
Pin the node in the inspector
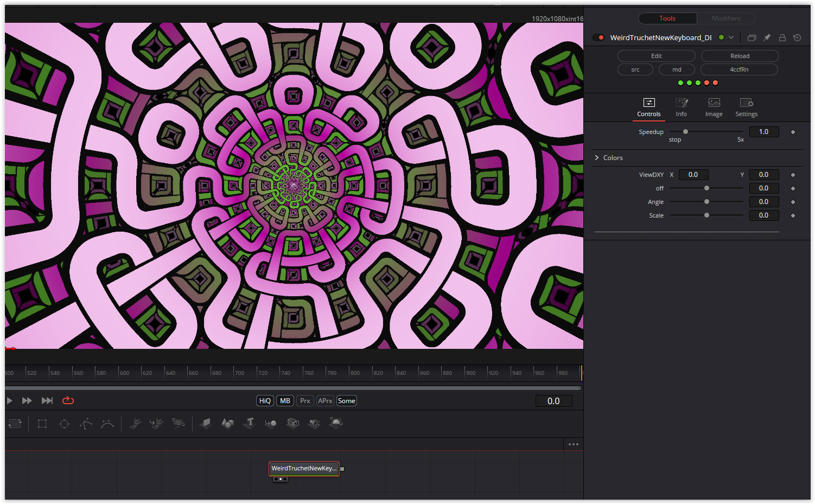[767, 37]
